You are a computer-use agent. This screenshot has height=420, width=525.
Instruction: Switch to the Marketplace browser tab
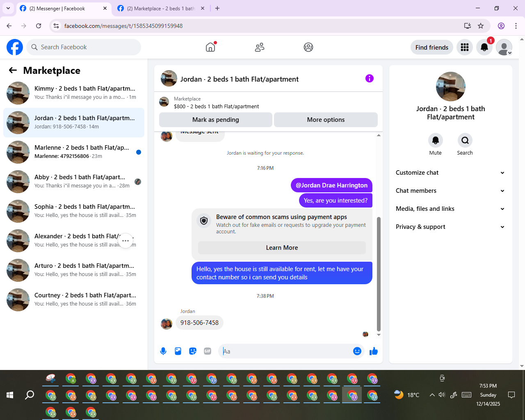pos(161,8)
